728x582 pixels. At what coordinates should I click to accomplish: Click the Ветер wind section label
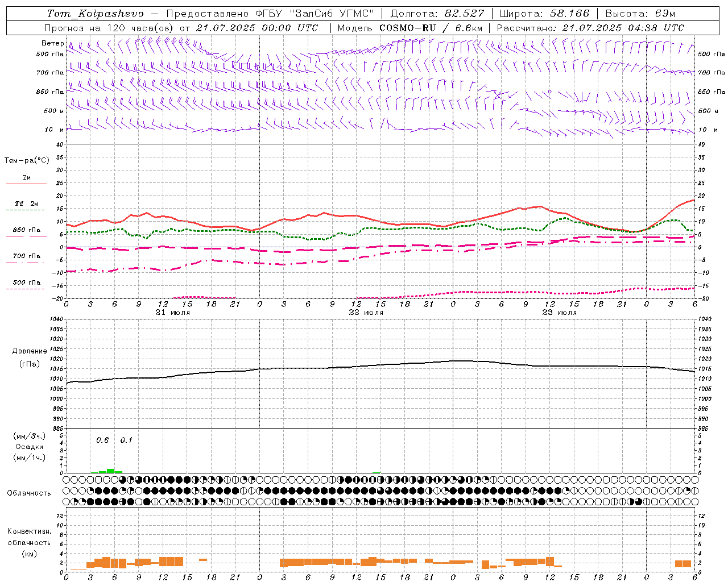(x=52, y=43)
